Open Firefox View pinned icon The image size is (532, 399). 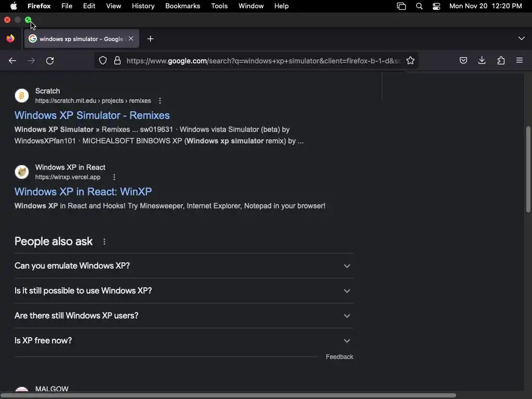point(10,38)
